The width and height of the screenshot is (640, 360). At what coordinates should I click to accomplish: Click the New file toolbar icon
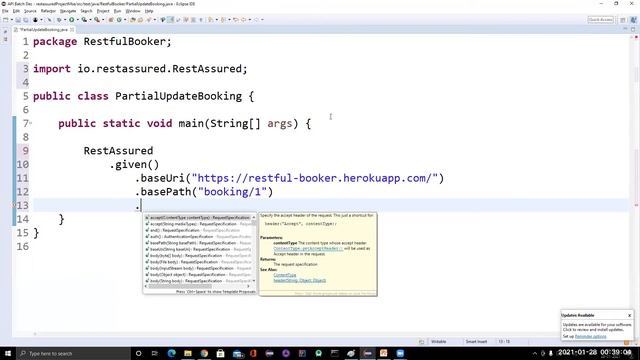click(x=6, y=20)
